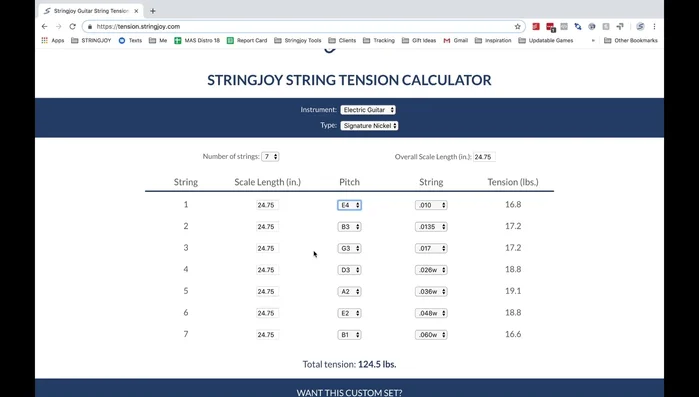
Task: Click Want This Custom Set heading
Action: 350,393
